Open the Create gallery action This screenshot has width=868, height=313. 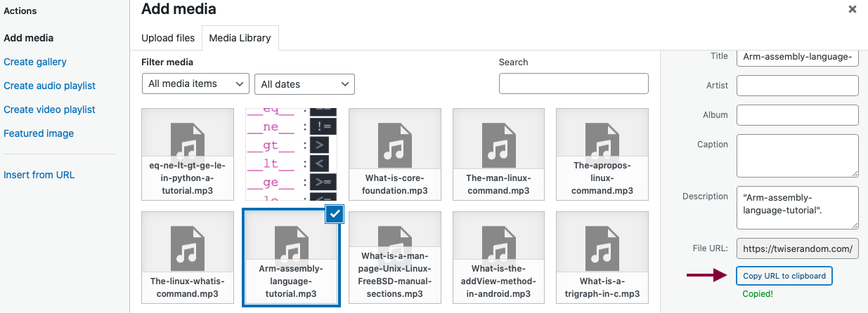click(x=35, y=62)
